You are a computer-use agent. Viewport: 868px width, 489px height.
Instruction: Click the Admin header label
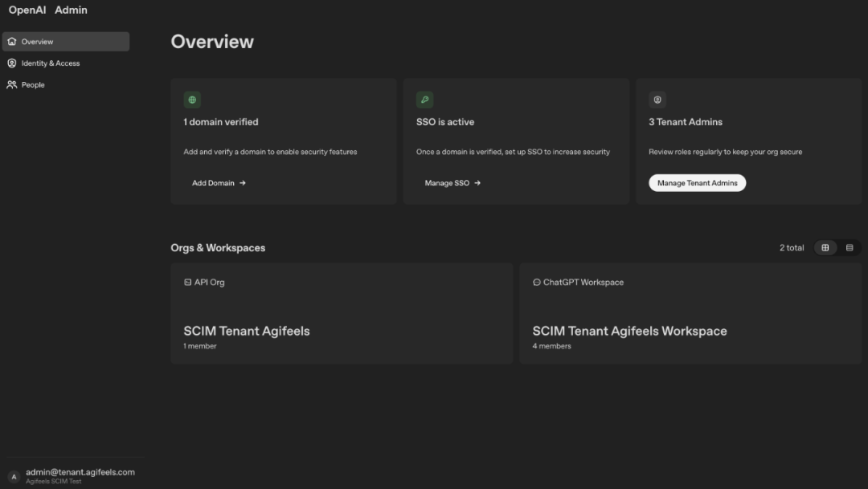click(71, 10)
